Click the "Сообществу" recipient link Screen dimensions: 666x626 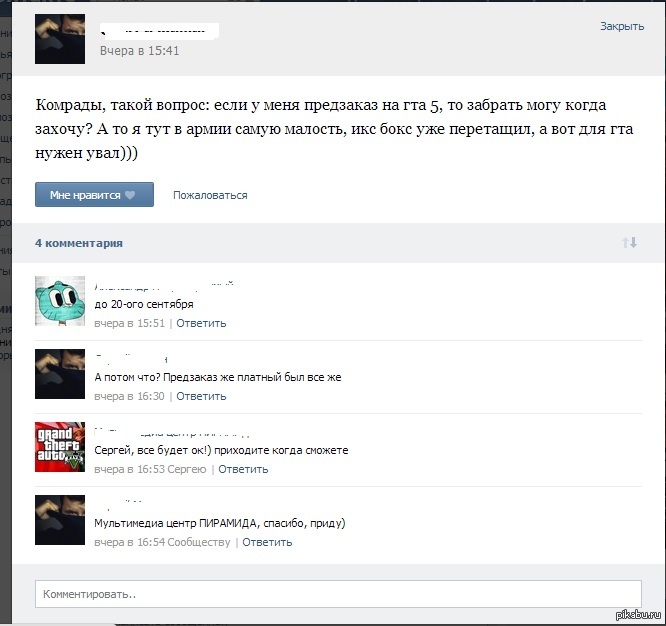[x=199, y=542]
